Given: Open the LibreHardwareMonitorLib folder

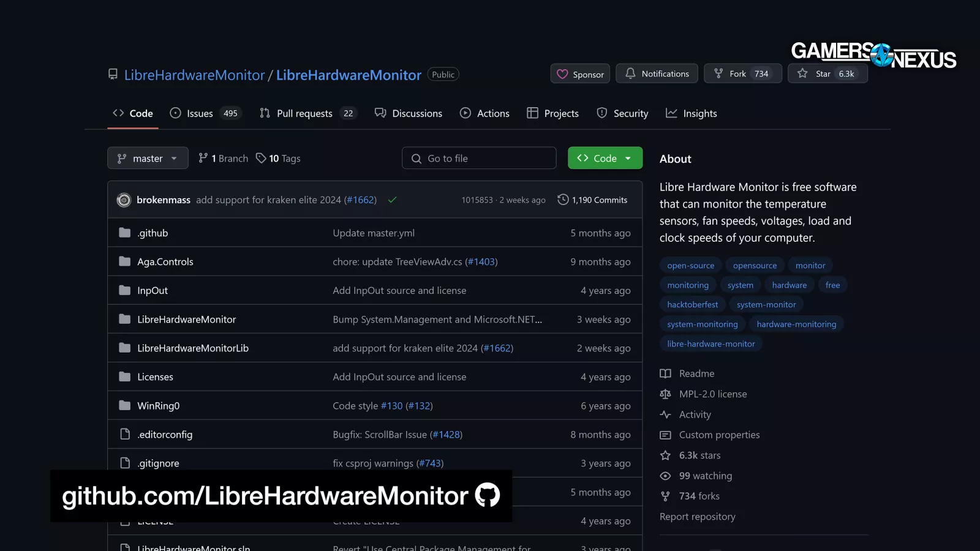Looking at the screenshot, I should point(193,348).
